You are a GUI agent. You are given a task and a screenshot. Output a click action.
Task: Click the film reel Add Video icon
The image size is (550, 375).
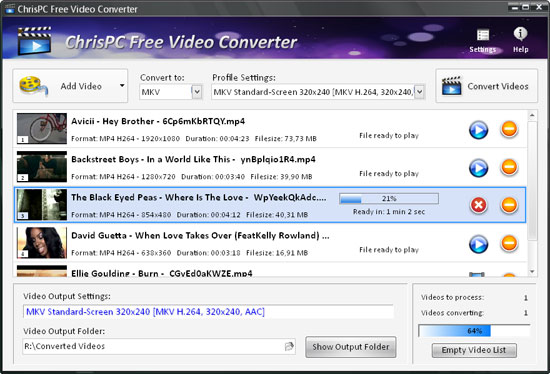(33, 85)
